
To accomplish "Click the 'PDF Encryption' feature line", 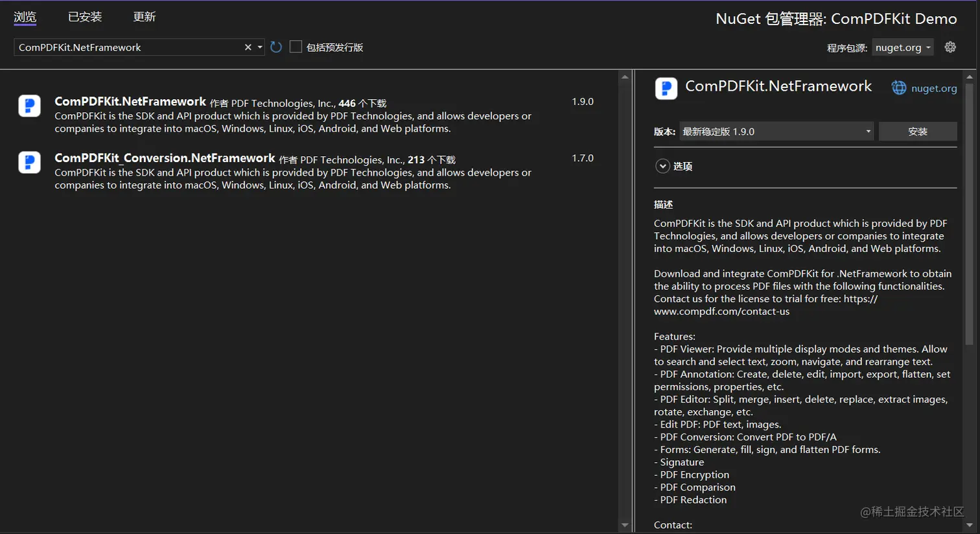I will tap(692, 475).
